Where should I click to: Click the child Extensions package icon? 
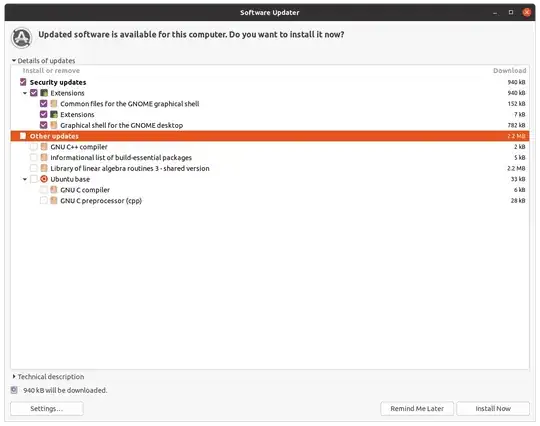click(54, 114)
